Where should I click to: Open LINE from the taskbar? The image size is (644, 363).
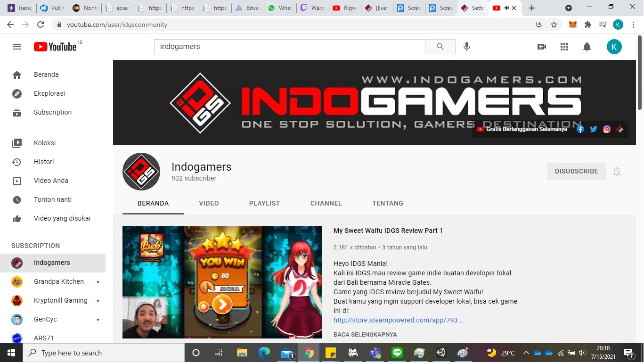click(x=397, y=353)
